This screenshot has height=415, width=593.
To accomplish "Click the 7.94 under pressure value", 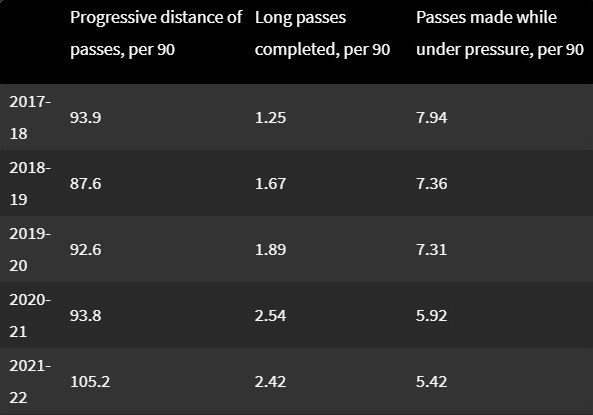I will (432, 118).
